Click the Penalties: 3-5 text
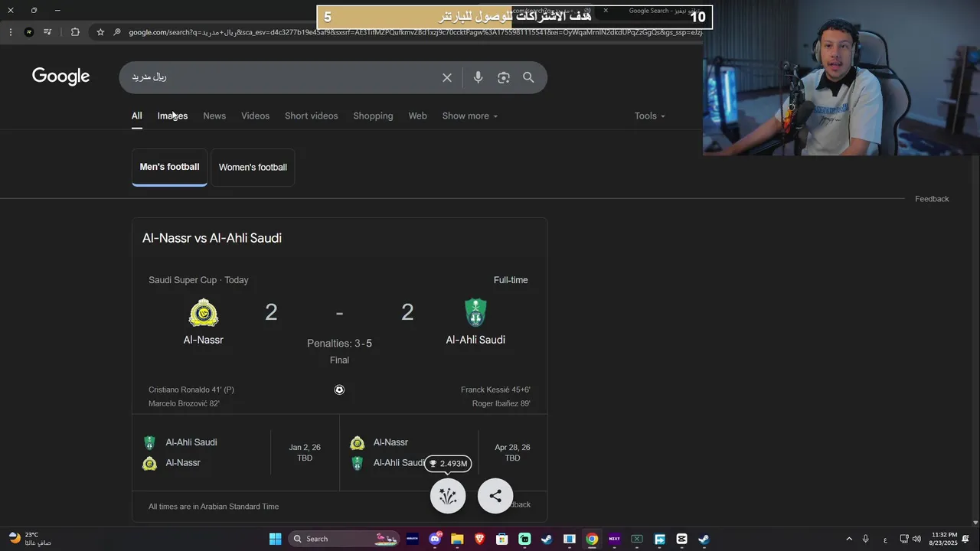 pos(339,344)
